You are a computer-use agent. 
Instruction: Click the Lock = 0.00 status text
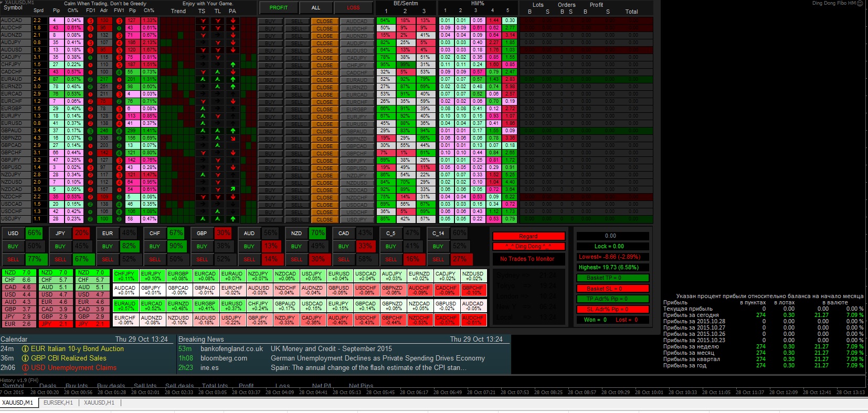point(609,246)
